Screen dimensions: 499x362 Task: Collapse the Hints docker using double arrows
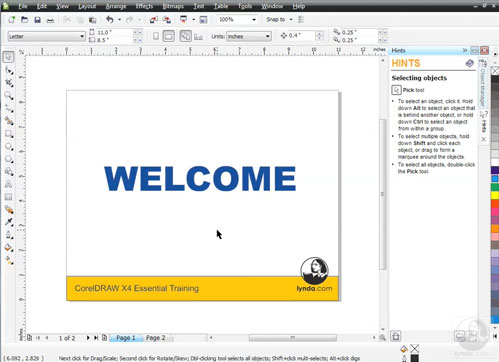coord(465,50)
